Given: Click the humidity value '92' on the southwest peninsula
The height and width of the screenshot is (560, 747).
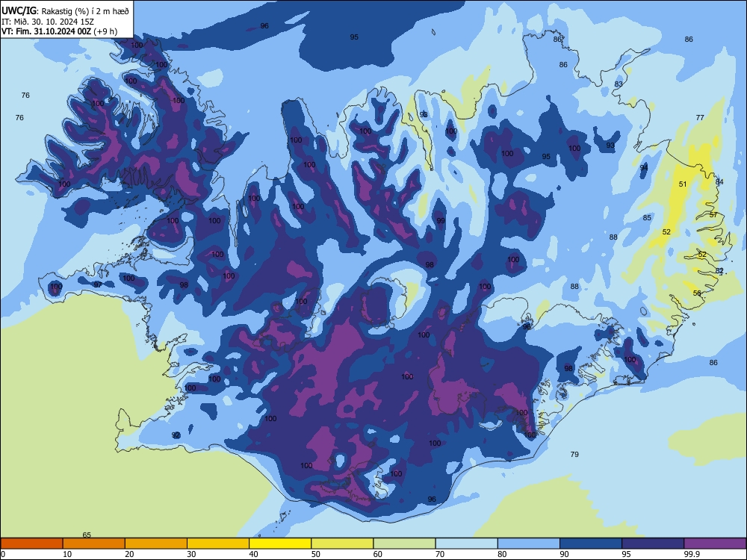Looking at the screenshot, I should click(176, 435).
